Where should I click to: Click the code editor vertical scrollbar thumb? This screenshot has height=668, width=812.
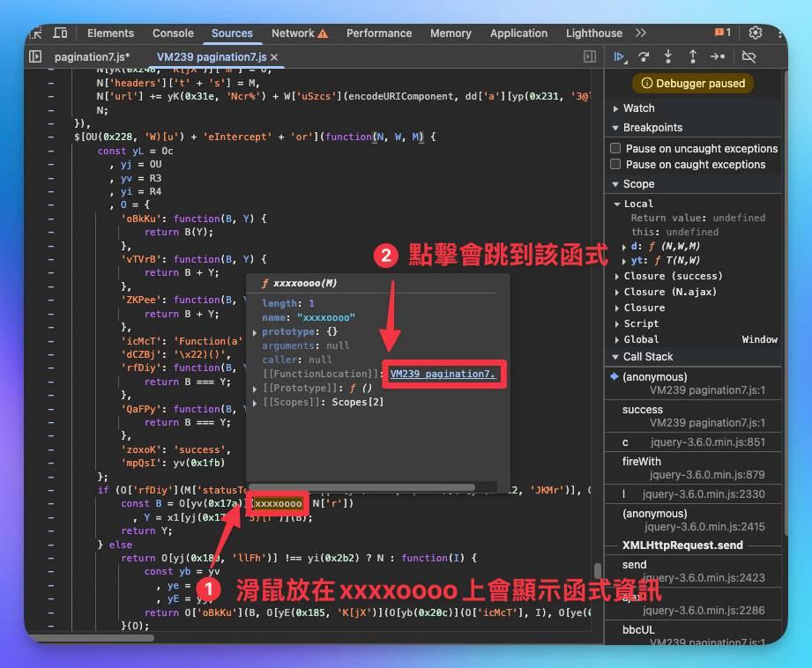598,571
